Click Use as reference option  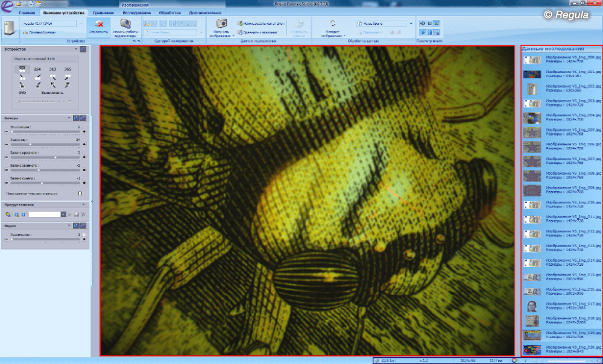click(x=260, y=23)
